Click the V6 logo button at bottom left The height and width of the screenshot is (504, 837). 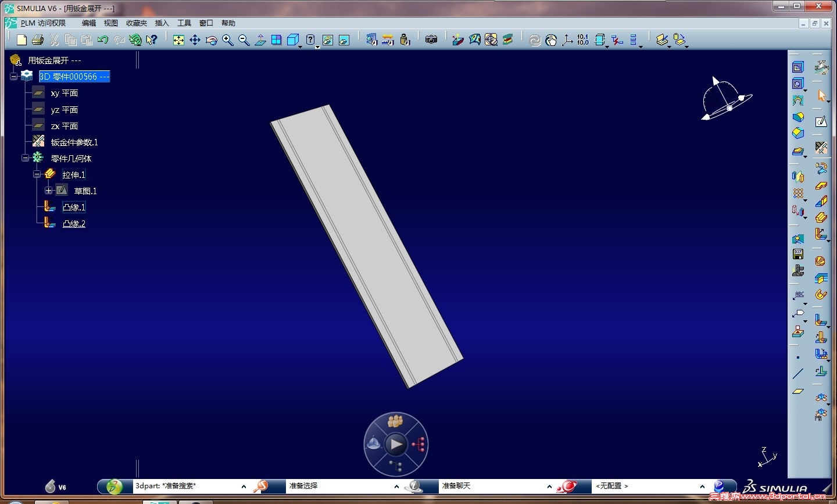pyautogui.click(x=56, y=487)
